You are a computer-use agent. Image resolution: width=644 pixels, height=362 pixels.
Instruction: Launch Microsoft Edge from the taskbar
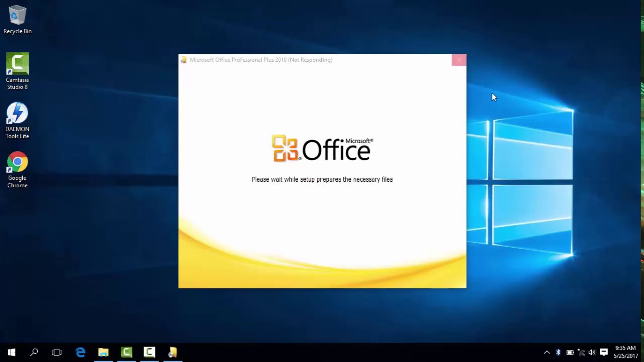pos(80,352)
